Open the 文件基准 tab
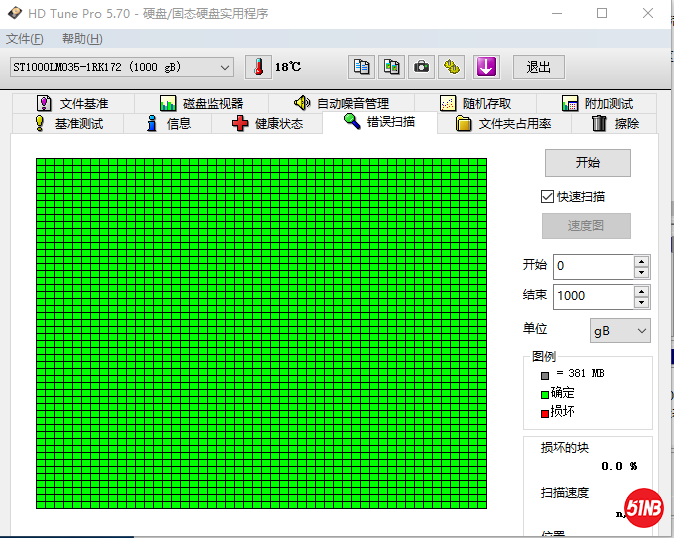This screenshot has height=538, width=674. coord(74,104)
